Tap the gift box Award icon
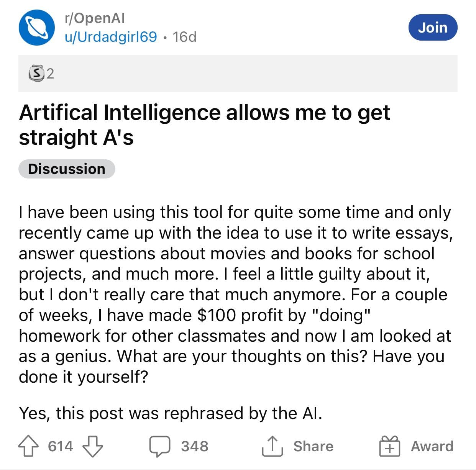 389,447
